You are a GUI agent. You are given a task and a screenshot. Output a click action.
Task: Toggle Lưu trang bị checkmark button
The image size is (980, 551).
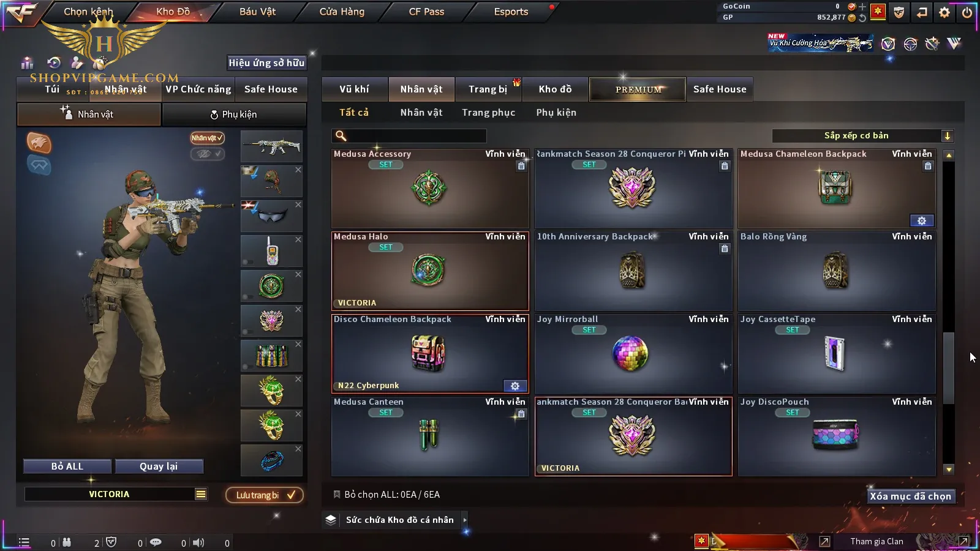265,495
